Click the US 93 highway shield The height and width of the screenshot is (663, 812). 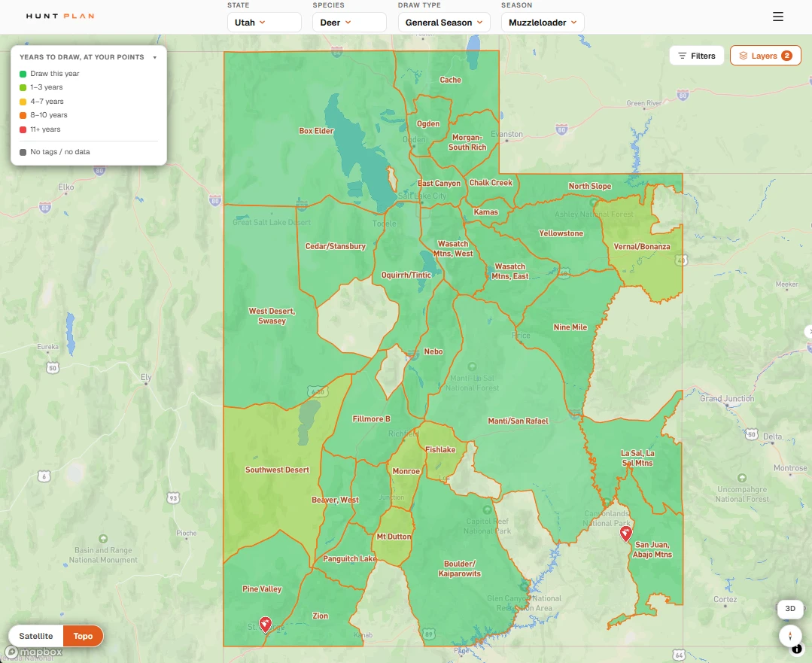(173, 497)
